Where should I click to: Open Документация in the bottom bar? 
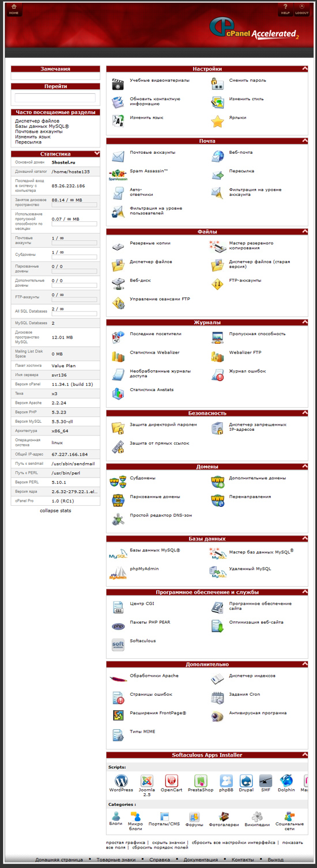click(x=201, y=859)
